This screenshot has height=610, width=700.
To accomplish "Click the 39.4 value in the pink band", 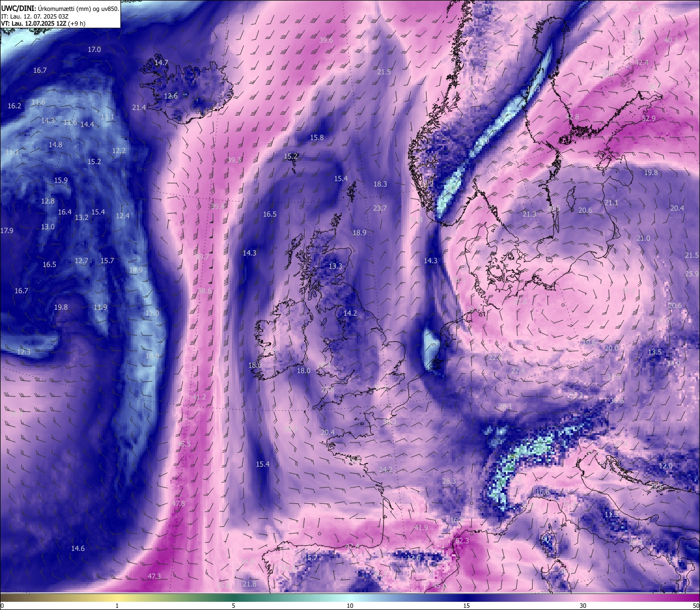I will tap(218, 206).
